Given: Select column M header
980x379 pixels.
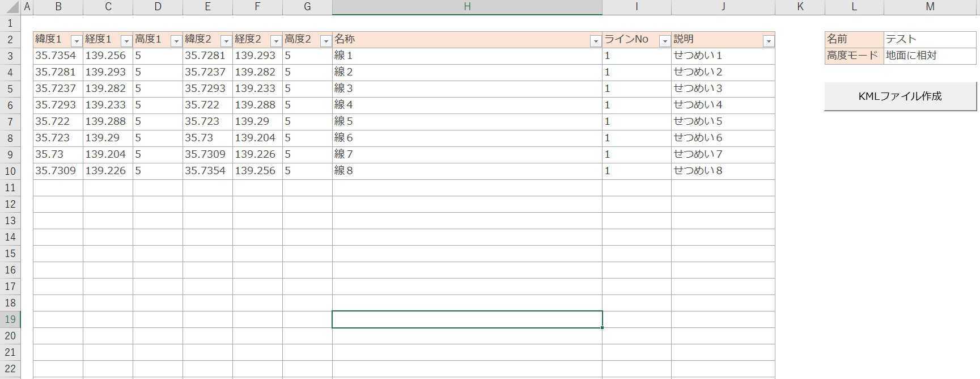Looking at the screenshot, I should (x=930, y=7).
